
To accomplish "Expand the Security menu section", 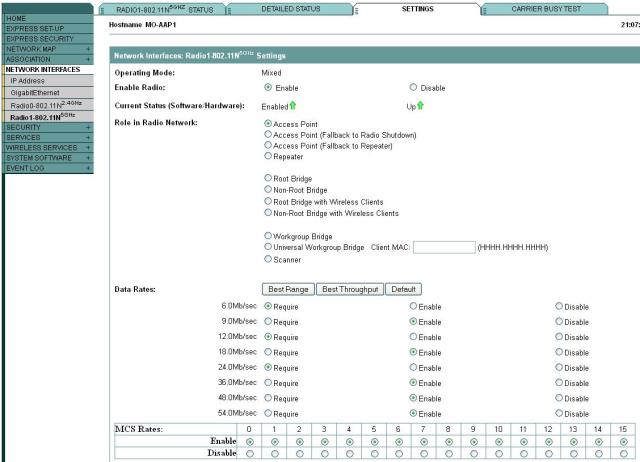I will pos(88,127).
